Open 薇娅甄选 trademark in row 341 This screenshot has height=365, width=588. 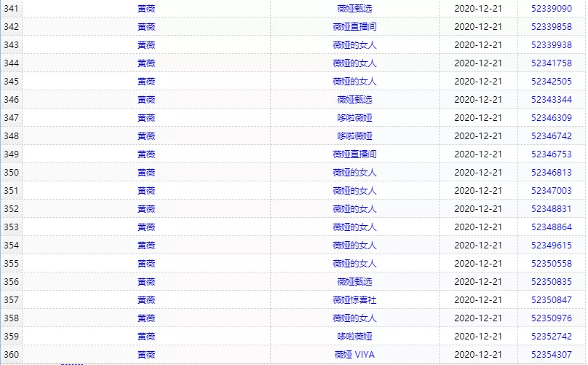(354, 9)
